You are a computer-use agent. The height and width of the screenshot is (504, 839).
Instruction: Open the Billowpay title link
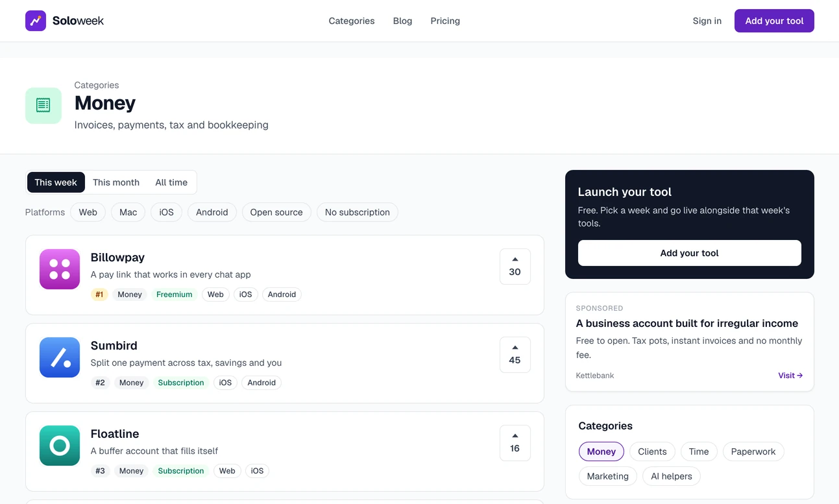117,258
